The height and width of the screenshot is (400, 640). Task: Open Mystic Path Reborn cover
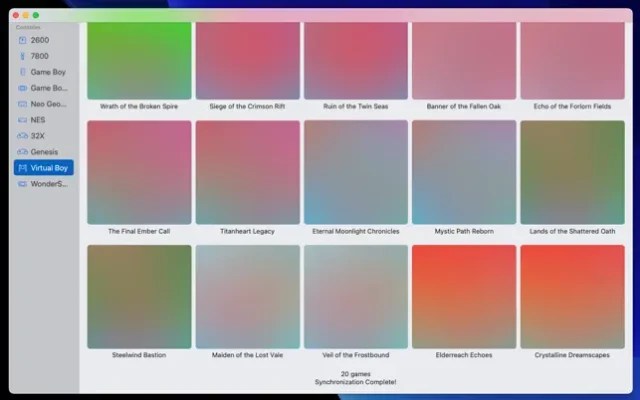[464, 172]
